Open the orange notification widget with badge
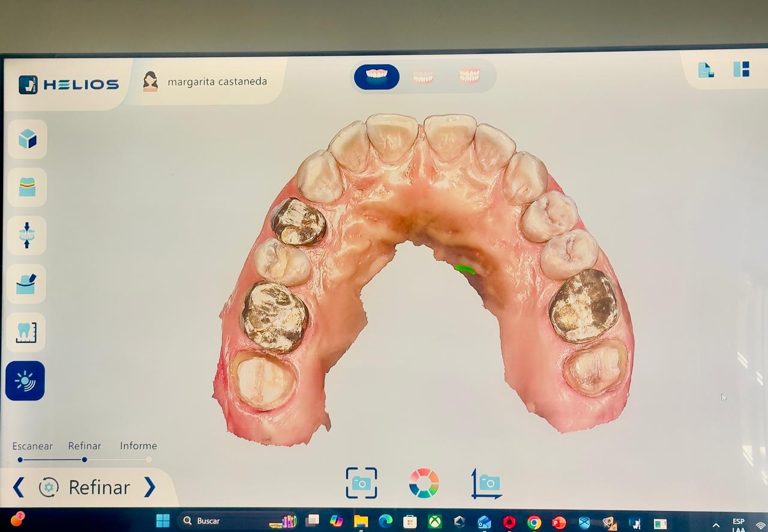 [17, 519]
